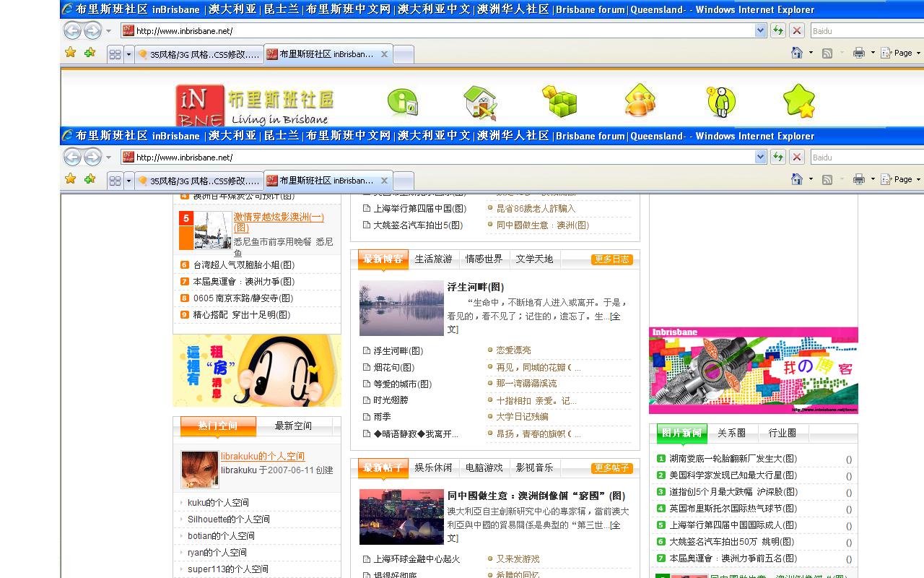The height and width of the screenshot is (578, 924).
Task: Click RSS feeds icon beneath the site logo
Action: point(827,179)
